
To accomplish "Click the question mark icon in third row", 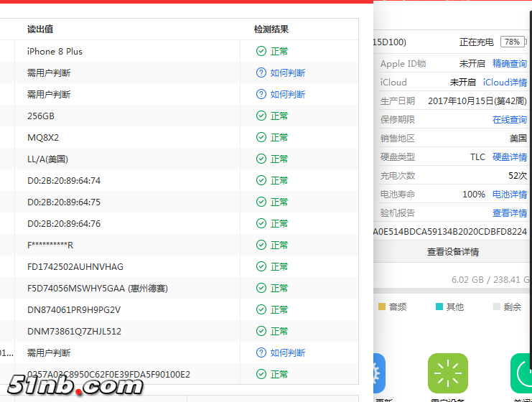I will tap(261, 94).
